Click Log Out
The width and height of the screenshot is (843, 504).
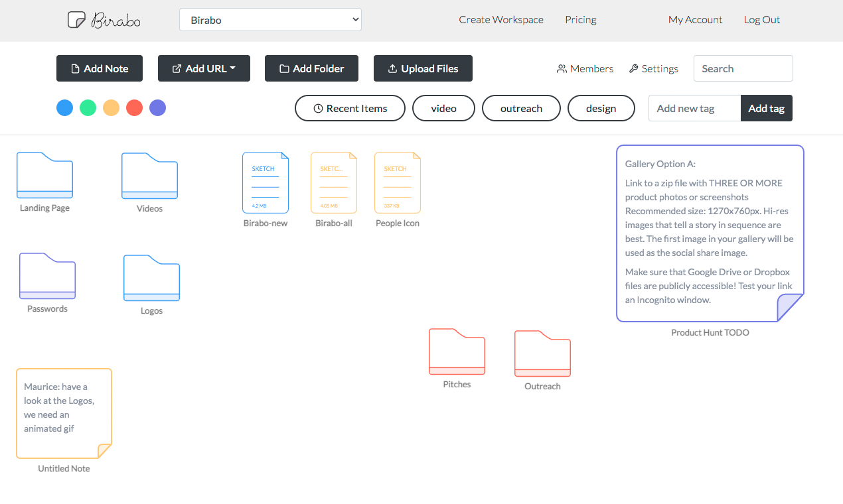pyautogui.click(x=762, y=20)
